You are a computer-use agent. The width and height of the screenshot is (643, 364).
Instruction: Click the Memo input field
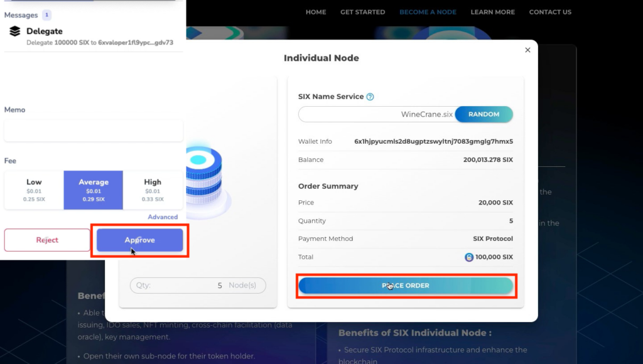[x=93, y=130]
